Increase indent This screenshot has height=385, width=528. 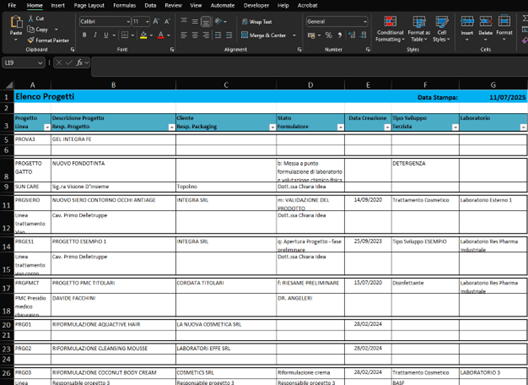229,35
